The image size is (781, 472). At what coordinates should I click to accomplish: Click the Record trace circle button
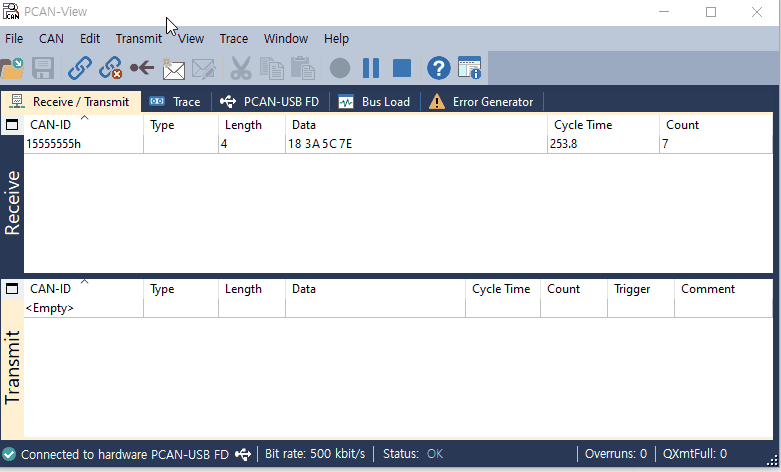pyautogui.click(x=340, y=68)
